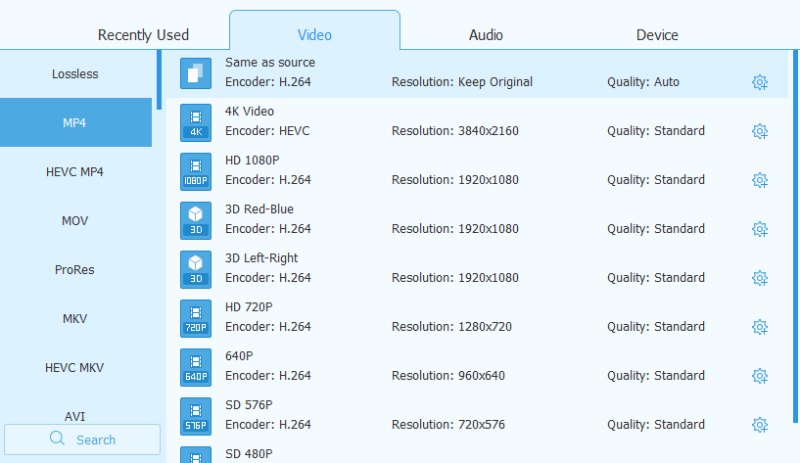Choose the HD 720P preset title

[248, 307]
